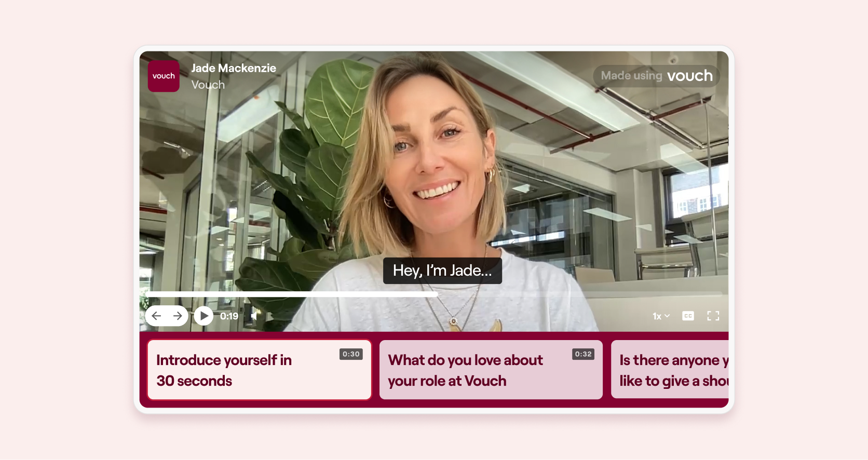Click the Made using Vouch watermark
This screenshot has width=868, height=460.
(x=656, y=76)
